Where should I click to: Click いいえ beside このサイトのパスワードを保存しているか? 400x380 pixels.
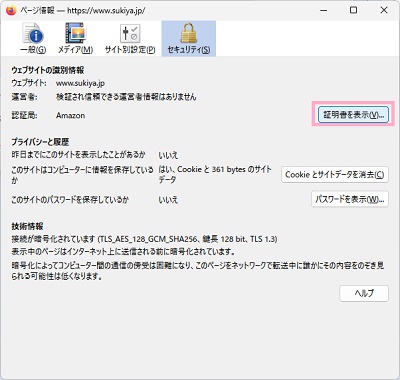click(x=168, y=200)
